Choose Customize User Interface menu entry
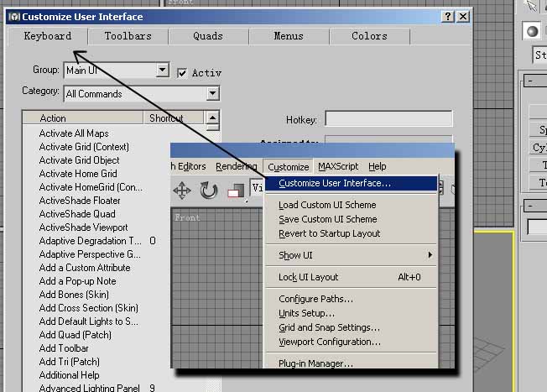The image size is (547, 392). [x=351, y=183]
